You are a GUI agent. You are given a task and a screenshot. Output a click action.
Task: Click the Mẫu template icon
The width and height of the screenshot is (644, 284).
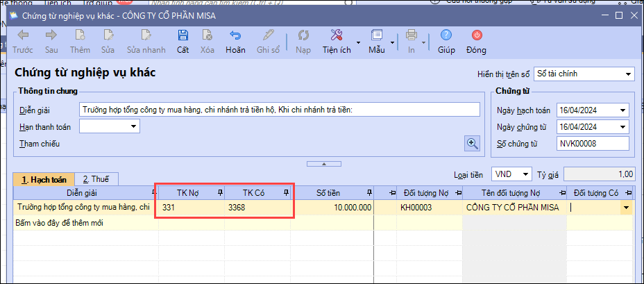click(x=377, y=35)
